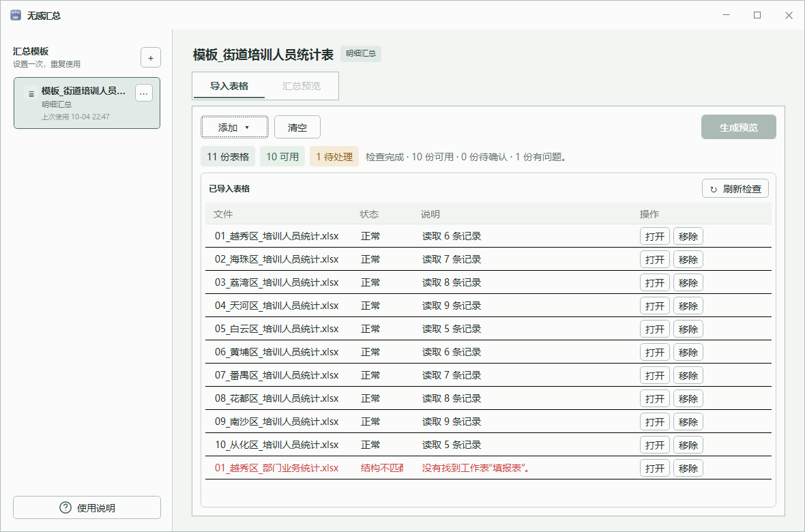Click the list icon of the template card
The height and width of the screenshot is (532, 805).
coord(31,94)
